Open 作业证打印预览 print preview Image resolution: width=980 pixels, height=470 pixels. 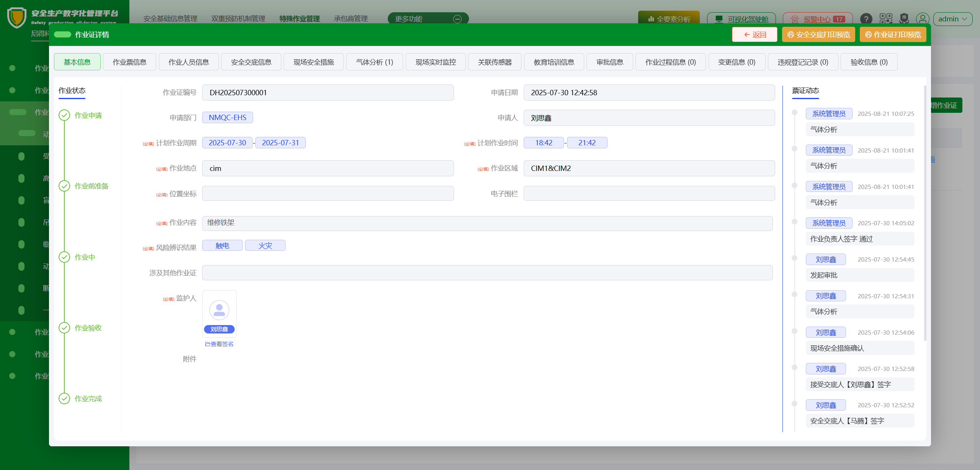893,35
